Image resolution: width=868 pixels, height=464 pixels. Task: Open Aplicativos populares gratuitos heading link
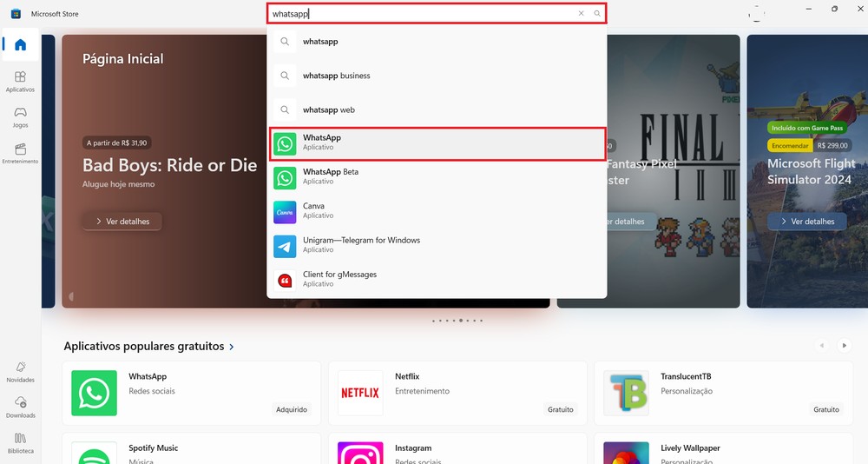pyautogui.click(x=144, y=346)
